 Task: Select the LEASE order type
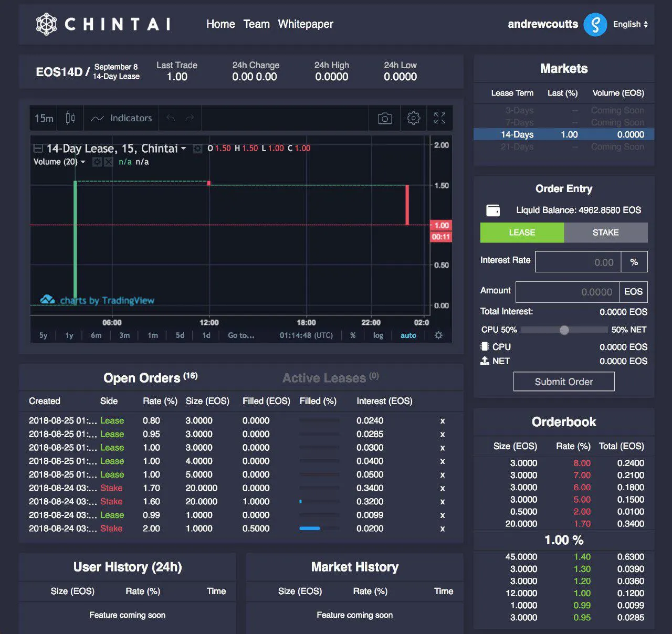click(x=522, y=233)
